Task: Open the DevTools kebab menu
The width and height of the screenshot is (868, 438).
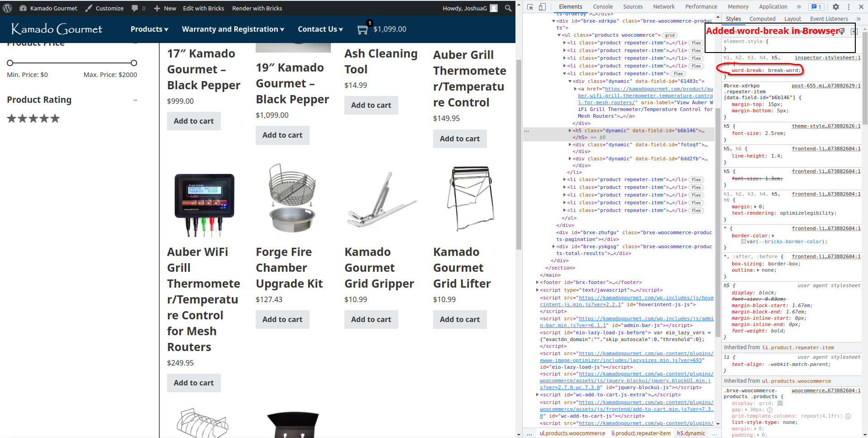Action: (849, 7)
